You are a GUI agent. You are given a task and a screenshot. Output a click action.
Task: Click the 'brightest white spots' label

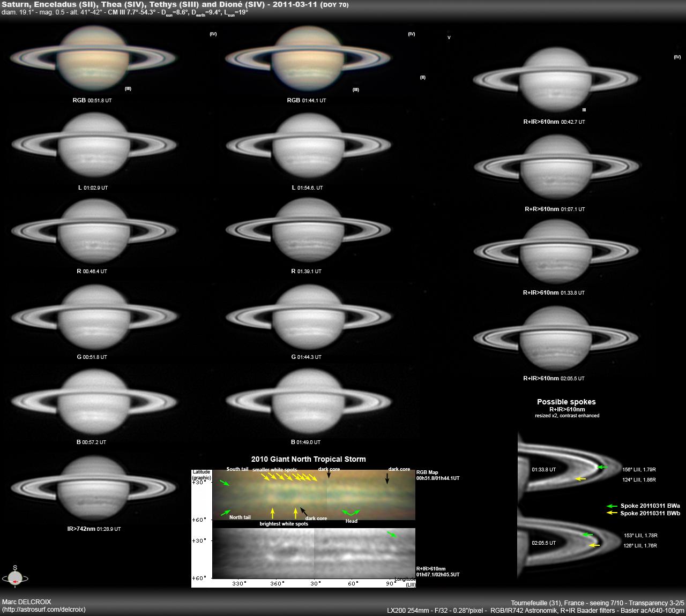pos(284,524)
